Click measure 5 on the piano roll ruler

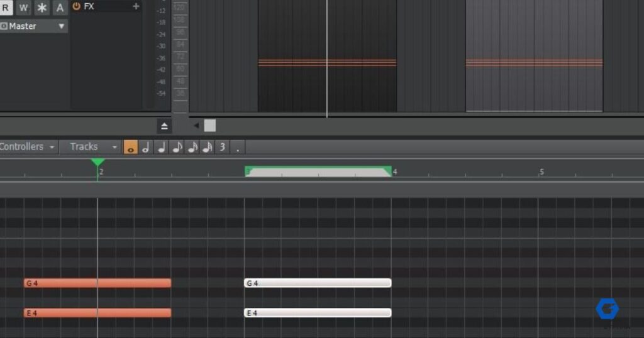tap(541, 172)
